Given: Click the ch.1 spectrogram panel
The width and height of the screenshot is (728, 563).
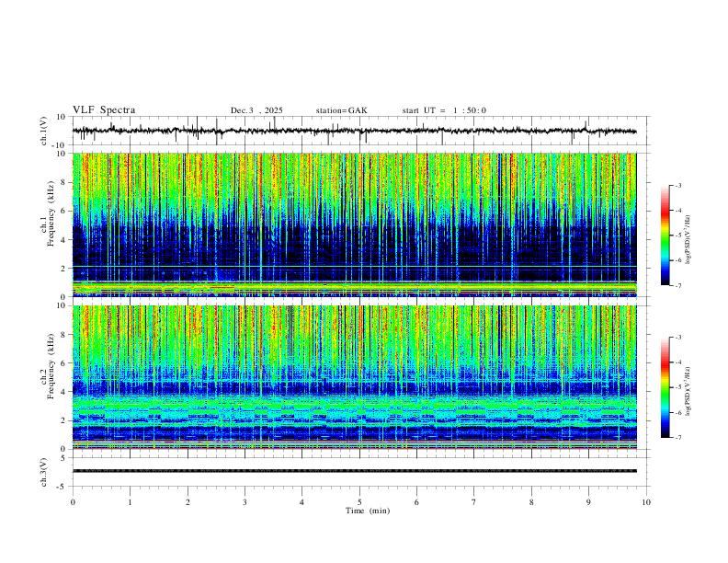Looking at the screenshot, I should (x=354, y=224).
